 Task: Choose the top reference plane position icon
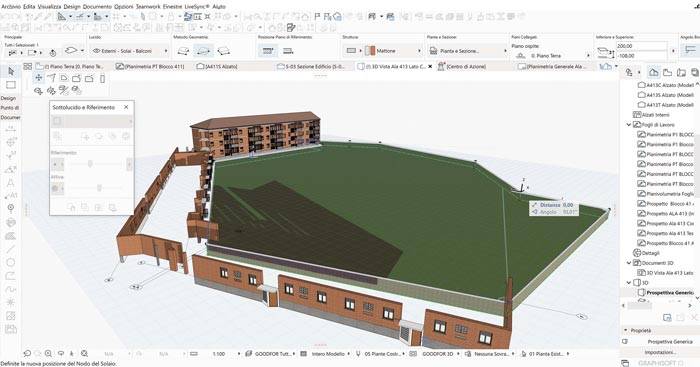pyautogui.click(x=267, y=51)
